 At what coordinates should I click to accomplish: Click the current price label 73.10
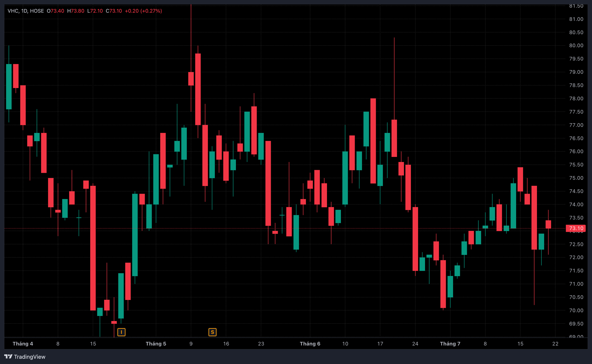coord(576,228)
